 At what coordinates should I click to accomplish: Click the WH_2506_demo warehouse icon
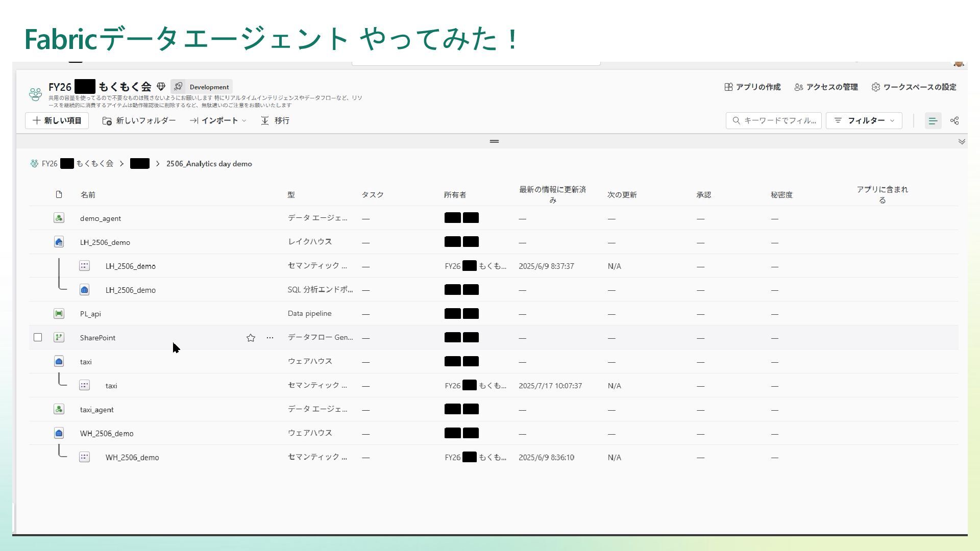click(59, 433)
